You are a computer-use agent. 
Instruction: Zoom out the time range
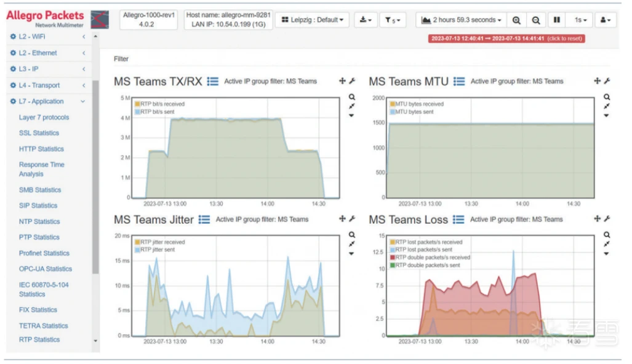coord(535,20)
